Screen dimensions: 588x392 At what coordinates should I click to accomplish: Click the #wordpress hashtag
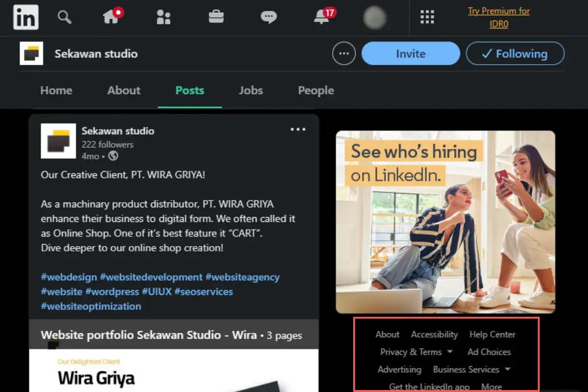click(112, 292)
